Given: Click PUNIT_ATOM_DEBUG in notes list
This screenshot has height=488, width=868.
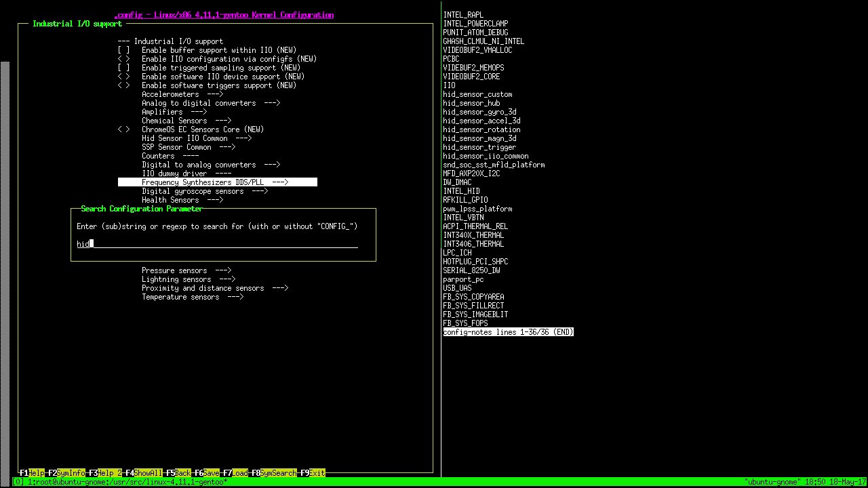Looking at the screenshot, I should click(x=475, y=33).
